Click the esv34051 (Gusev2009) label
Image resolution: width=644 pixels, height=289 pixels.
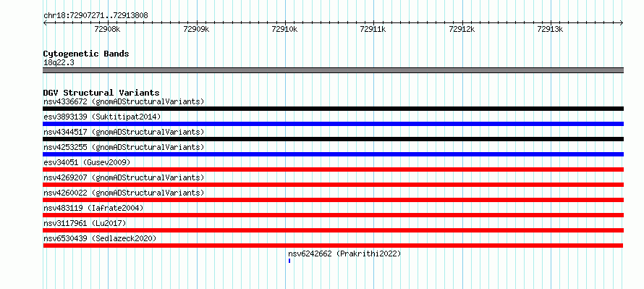click(87, 162)
